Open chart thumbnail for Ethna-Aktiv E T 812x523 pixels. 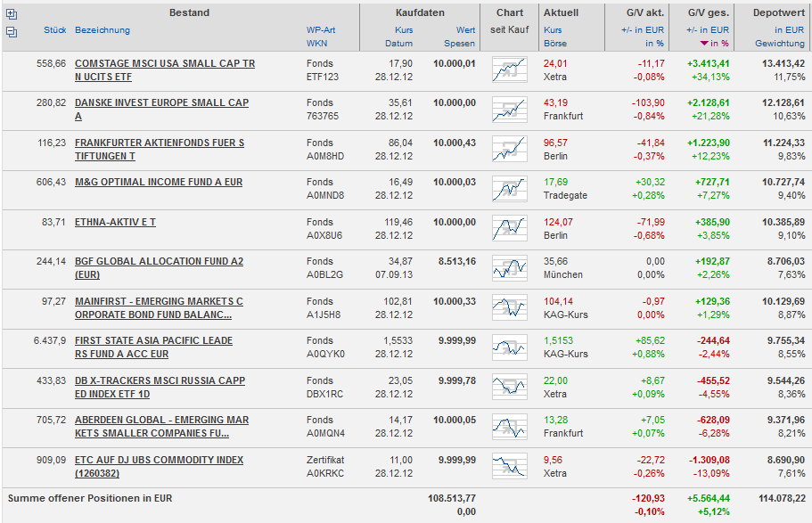click(510, 229)
